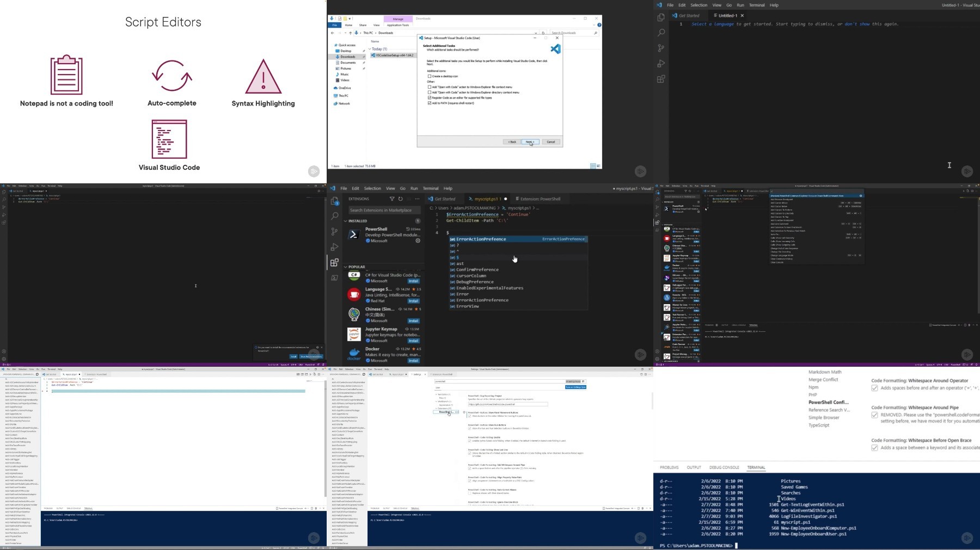Uncheck 'Register Code as an editor' option
This screenshot has height=550, width=980.
430,98
